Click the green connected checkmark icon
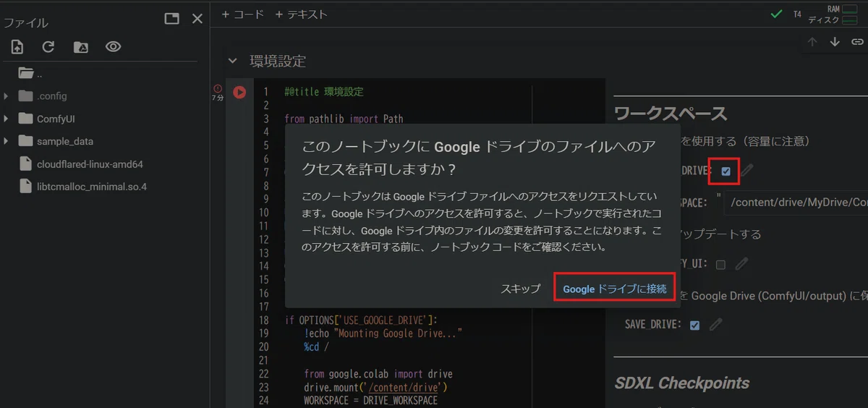868x408 pixels. (777, 14)
